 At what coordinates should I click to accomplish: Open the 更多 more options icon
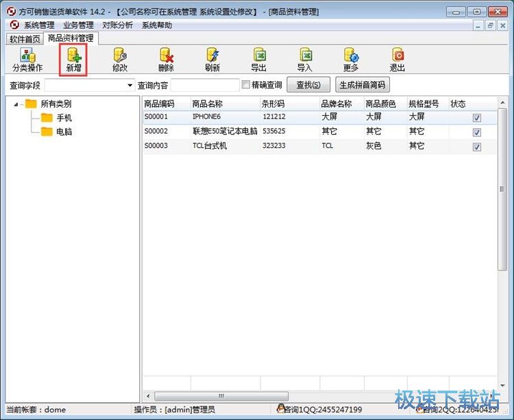pos(351,60)
